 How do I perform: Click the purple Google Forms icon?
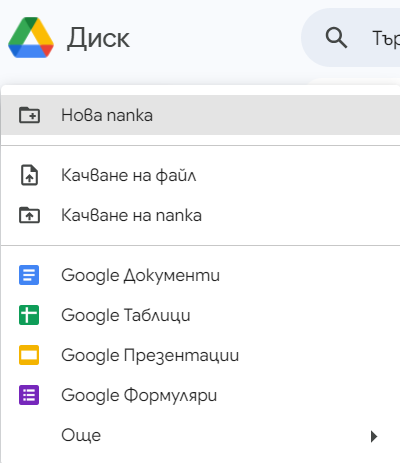29,395
